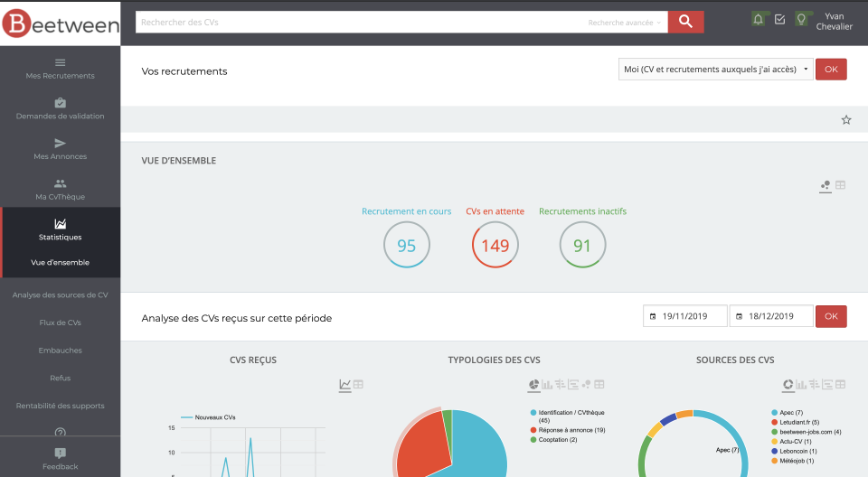Go to Mes Annonces
The height and width of the screenshot is (477, 868).
(61, 149)
